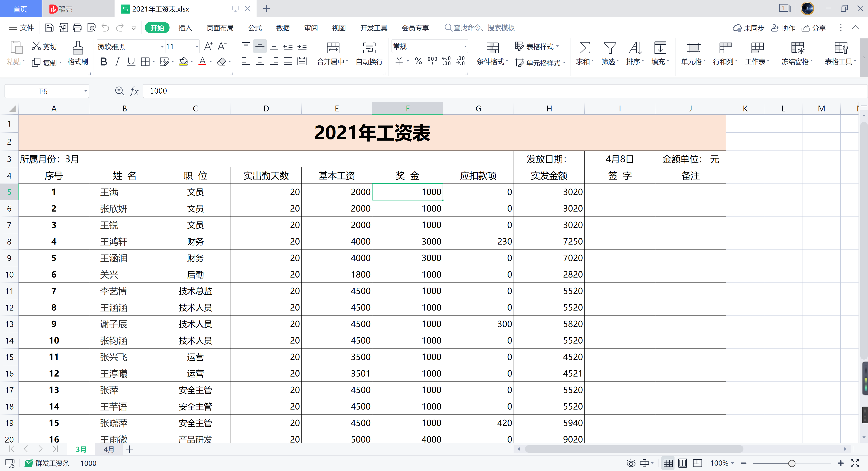Expand the font name dropdown 微软雅黑
This screenshot has height=471, width=868.
pos(162,47)
